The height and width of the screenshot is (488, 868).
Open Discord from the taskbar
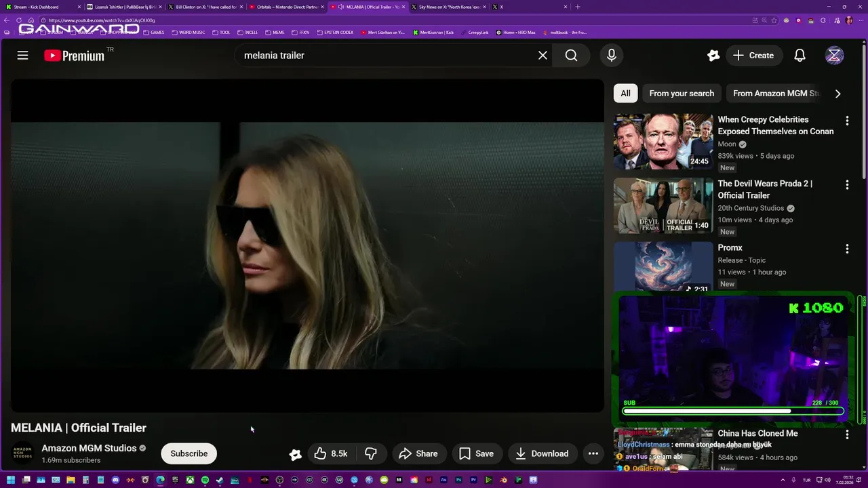[115, 480]
